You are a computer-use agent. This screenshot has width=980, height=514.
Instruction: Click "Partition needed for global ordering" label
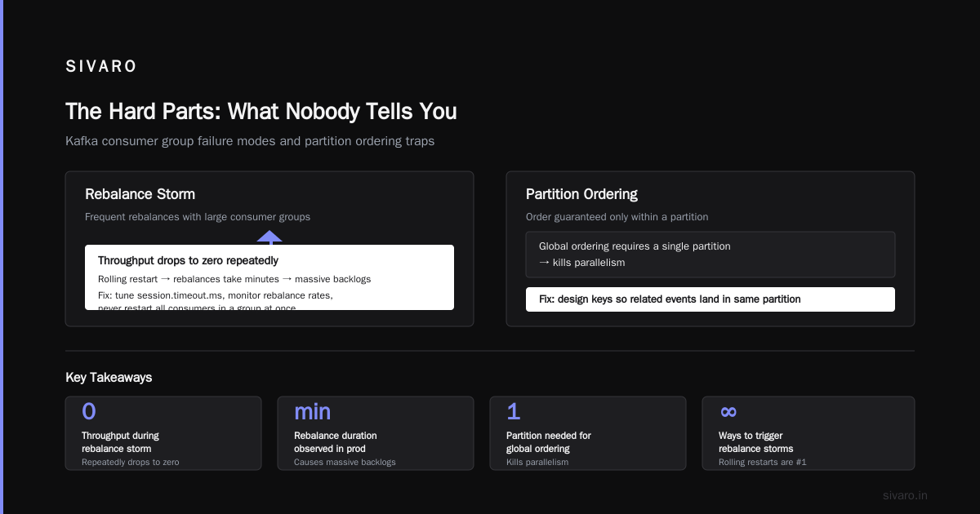[549, 442]
